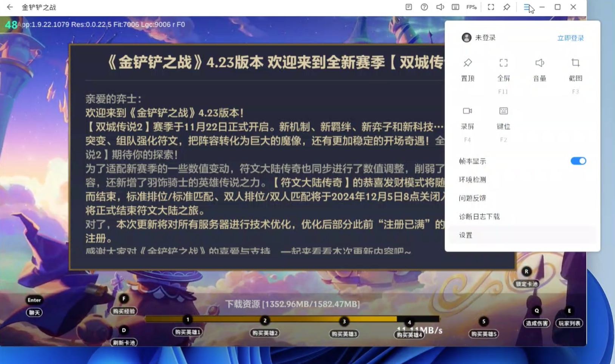Turn off the 帧率显示 switch
Viewport: 615px width, 364px height.
(578, 161)
